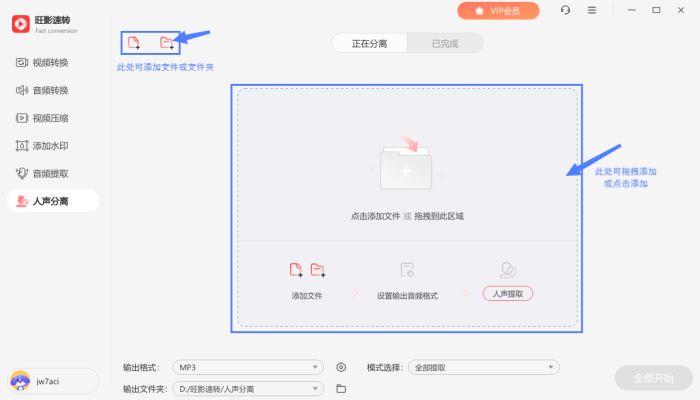The height and width of the screenshot is (400, 700).
Task: Click the VIP会员 button
Action: point(498,11)
